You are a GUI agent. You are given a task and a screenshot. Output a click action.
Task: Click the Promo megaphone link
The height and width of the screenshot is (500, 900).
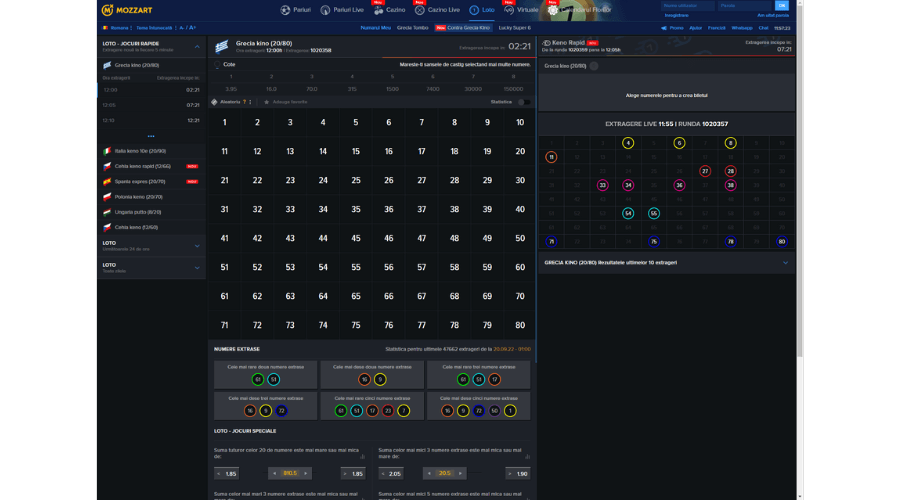[672, 28]
